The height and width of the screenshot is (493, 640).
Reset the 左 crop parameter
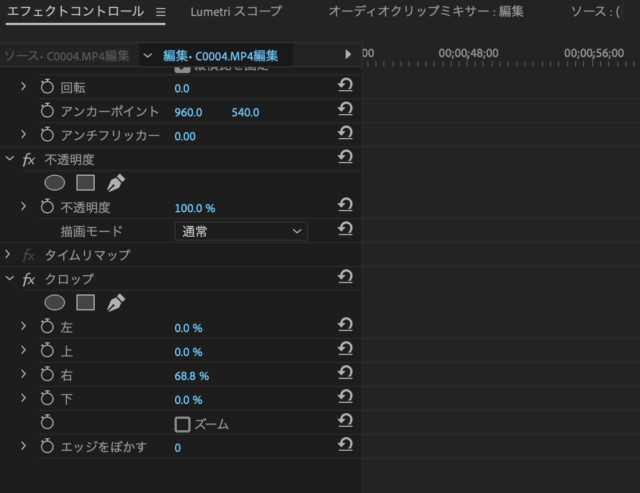click(x=345, y=325)
